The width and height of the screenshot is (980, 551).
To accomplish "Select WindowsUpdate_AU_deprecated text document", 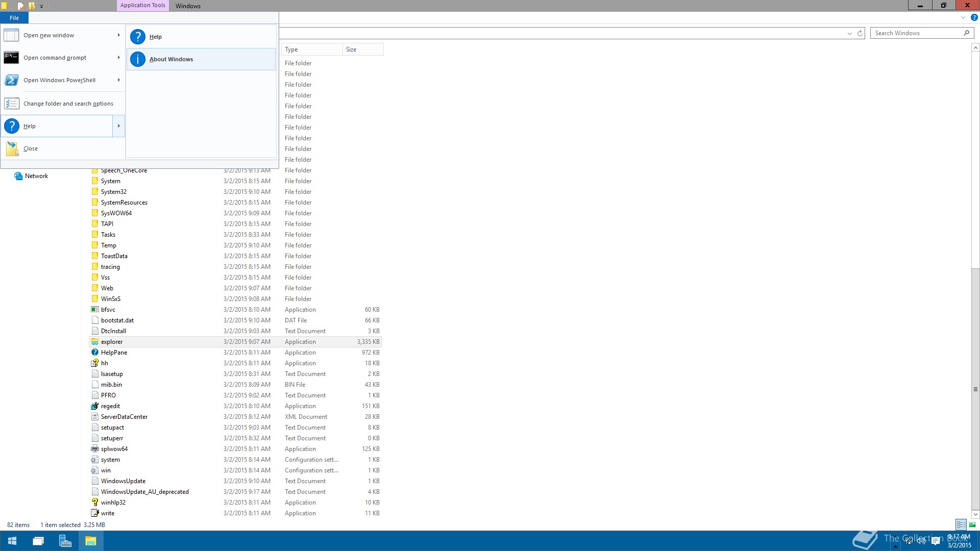I will click(144, 492).
